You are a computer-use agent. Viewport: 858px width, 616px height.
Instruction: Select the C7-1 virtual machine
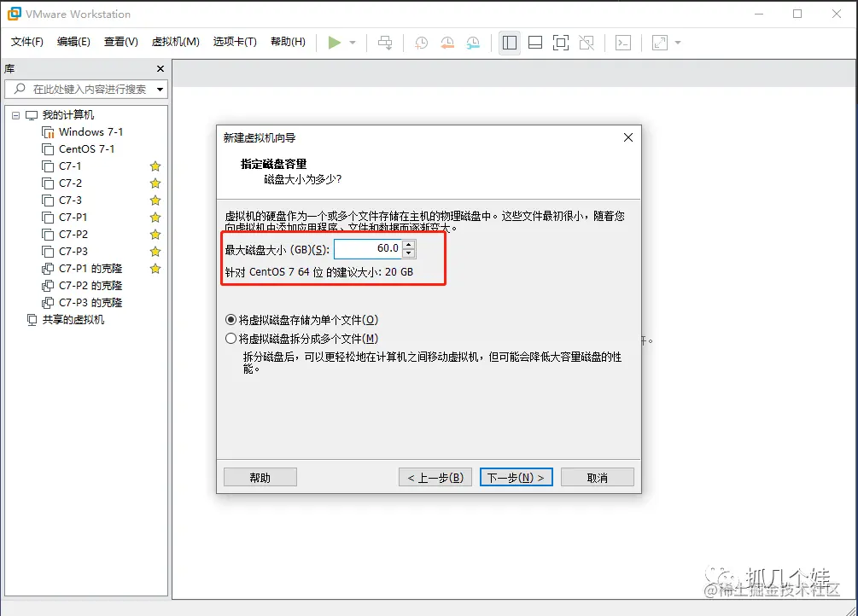click(70, 166)
